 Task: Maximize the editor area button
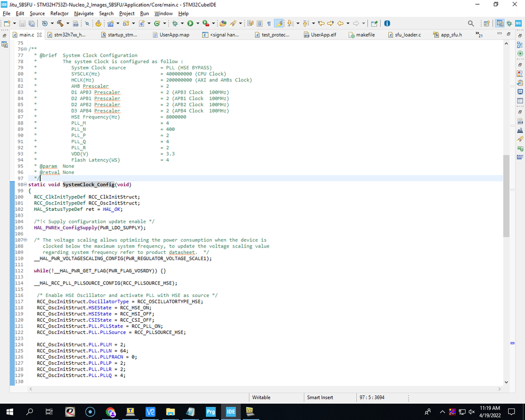click(508, 34)
